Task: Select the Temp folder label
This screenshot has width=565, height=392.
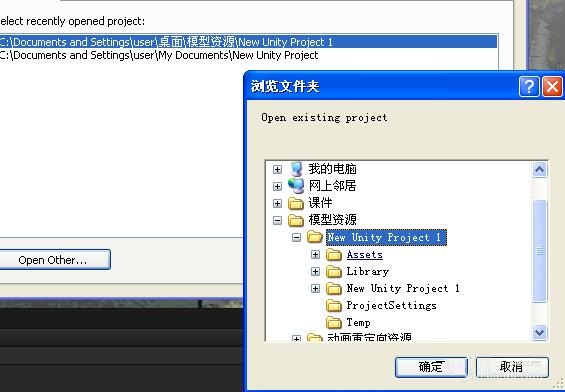Action: click(x=359, y=322)
